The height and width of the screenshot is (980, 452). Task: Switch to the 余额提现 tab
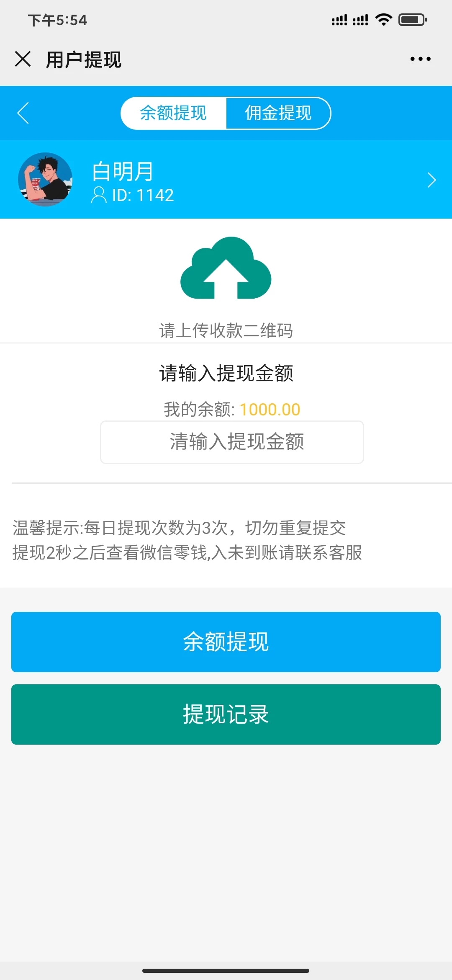174,113
